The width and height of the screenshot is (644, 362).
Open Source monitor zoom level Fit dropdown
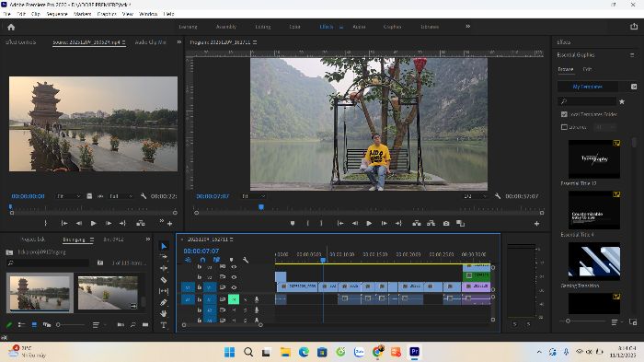(69, 196)
